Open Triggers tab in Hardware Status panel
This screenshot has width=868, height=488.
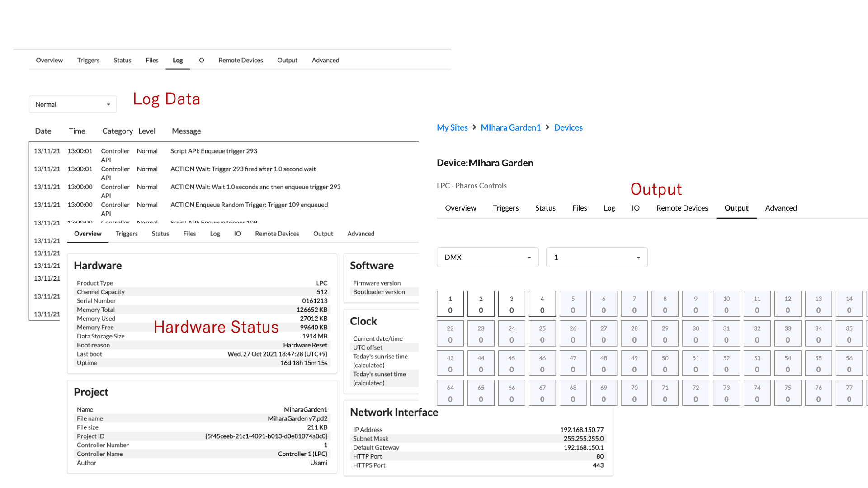127,234
